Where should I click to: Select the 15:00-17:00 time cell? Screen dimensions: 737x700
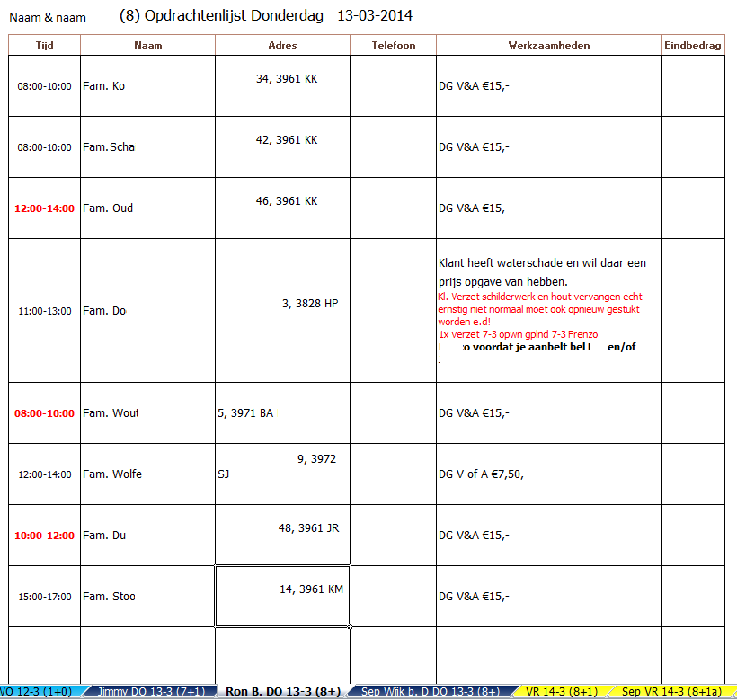tap(44, 596)
